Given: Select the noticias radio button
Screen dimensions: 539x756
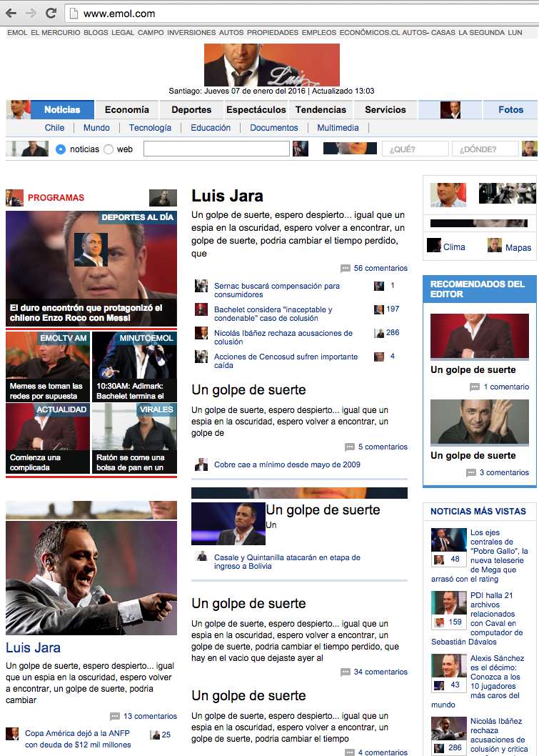Looking at the screenshot, I should coord(61,149).
